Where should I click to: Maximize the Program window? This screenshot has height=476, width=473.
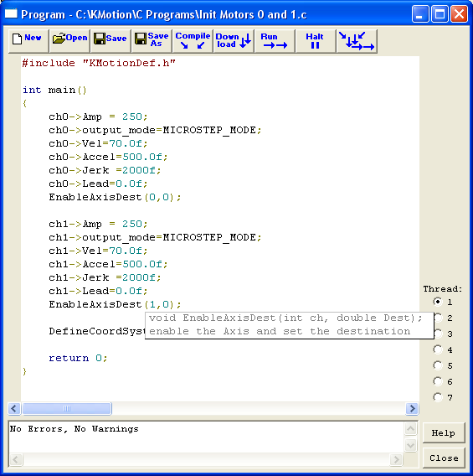tap(440, 14)
